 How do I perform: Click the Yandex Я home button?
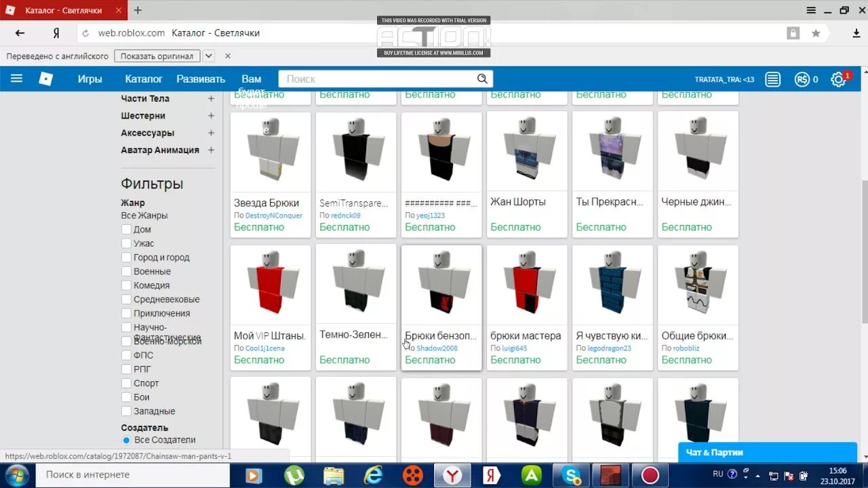(x=56, y=33)
